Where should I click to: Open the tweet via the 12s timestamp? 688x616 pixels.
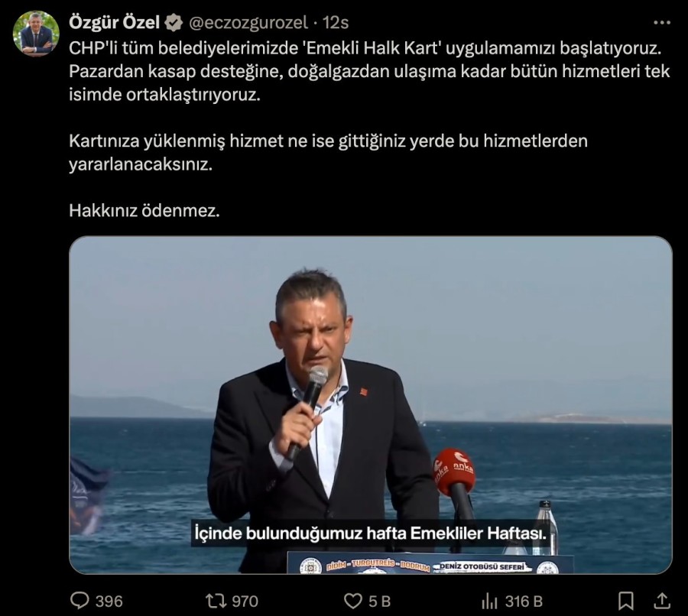pyautogui.click(x=336, y=23)
